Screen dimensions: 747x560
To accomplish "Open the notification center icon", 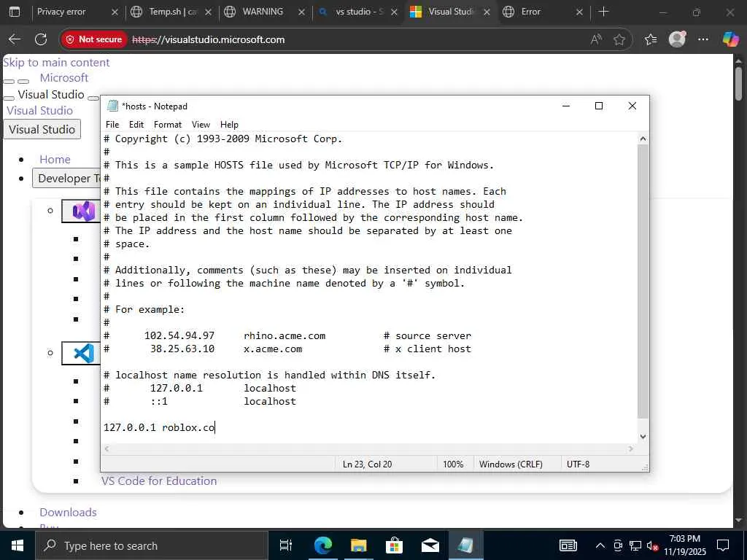I will (x=723, y=545).
